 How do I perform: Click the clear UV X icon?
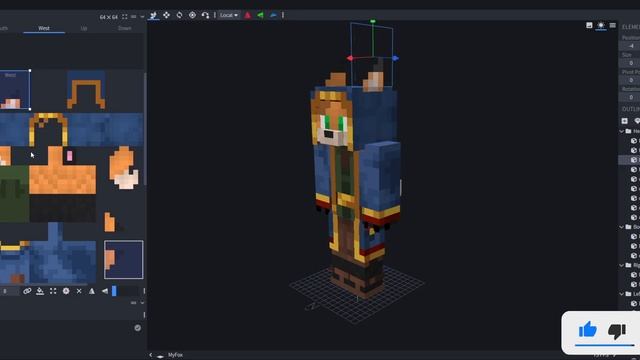click(79, 291)
